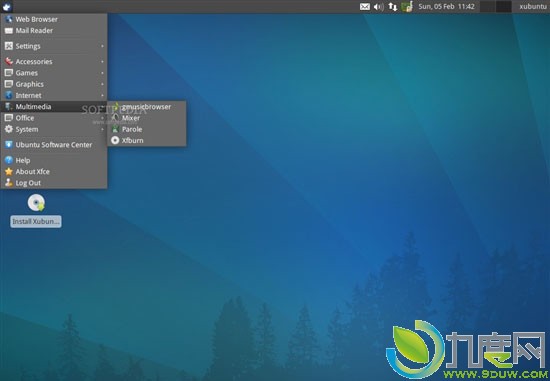550x381 pixels.
Task: Open the network connection arrows indicator
Action: point(393,6)
